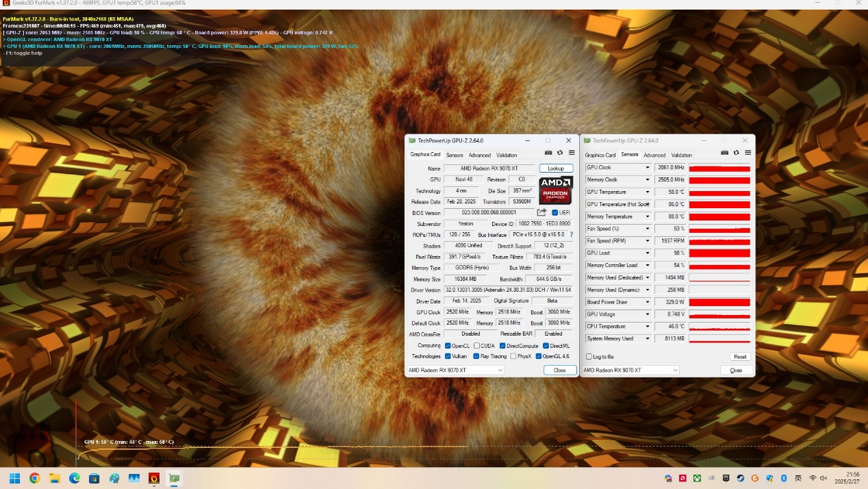This screenshot has width=868, height=489.
Task: Click the volume icon in the system tray
Action: click(x=824, y=478)
